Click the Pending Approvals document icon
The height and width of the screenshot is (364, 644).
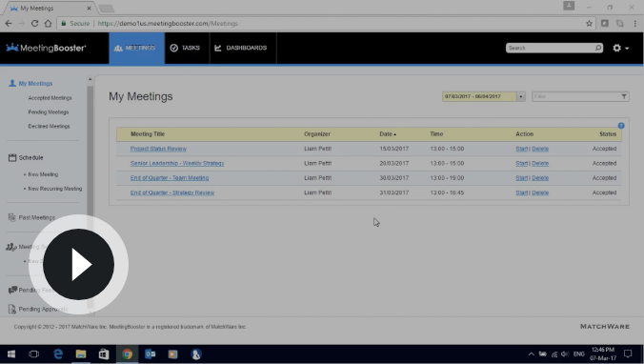(12, 309)
